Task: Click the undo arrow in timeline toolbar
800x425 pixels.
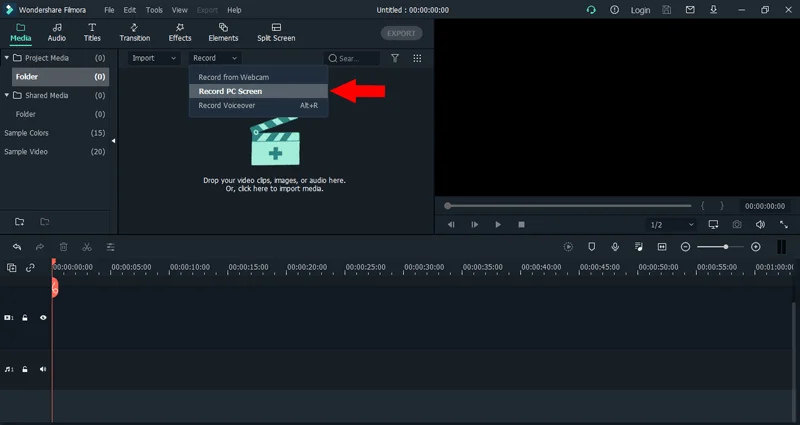Action: click(x=17, y=247)
